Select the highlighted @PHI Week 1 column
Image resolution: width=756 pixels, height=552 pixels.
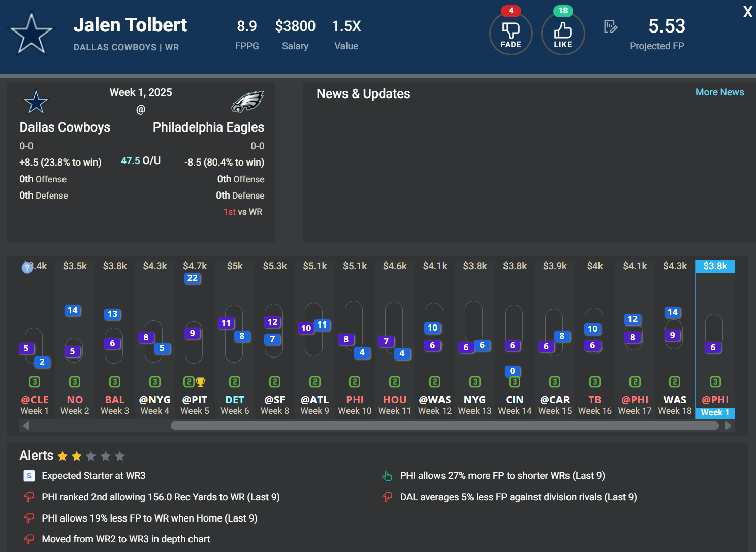(x=715, y=339)
